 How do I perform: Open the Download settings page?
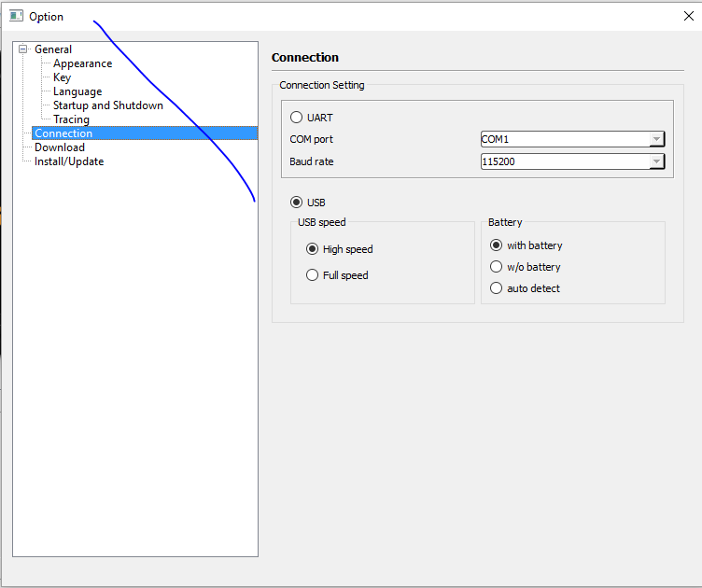[60, 147]
